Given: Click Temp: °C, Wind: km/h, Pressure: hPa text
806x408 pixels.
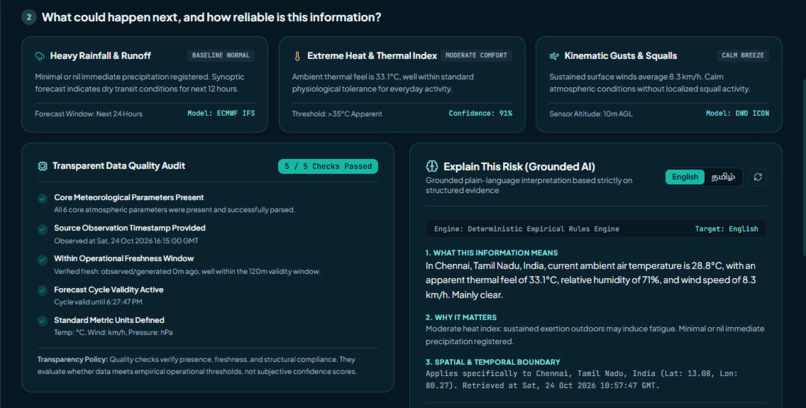Looking at the screenshot, I should click(113, 332).
